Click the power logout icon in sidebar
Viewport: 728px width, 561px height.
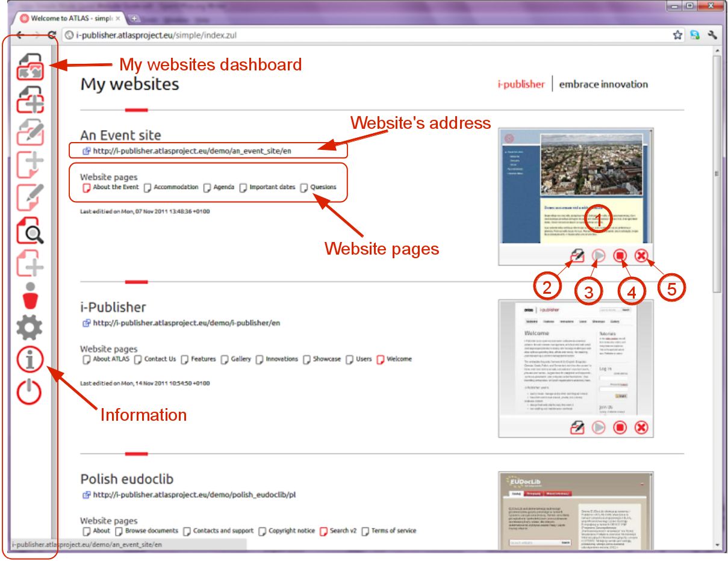(30, 392)
